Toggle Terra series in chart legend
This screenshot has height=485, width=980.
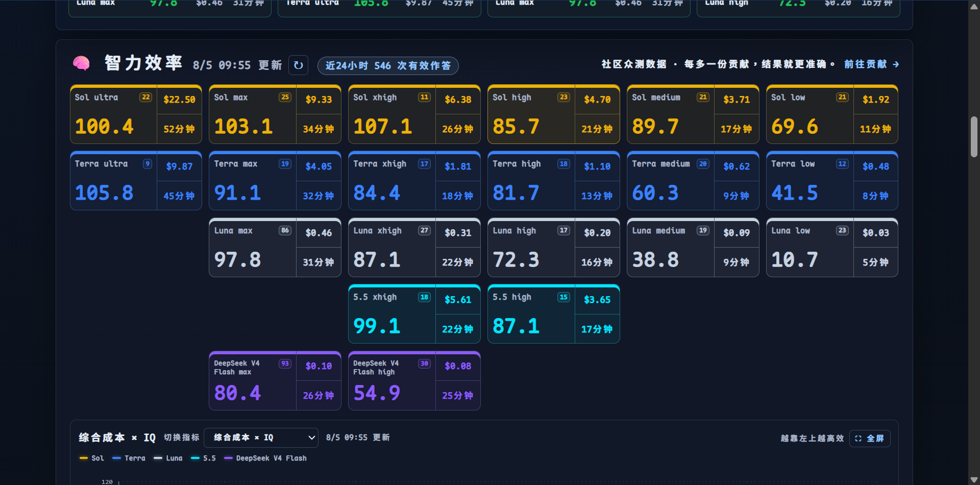tap(129, 458)
